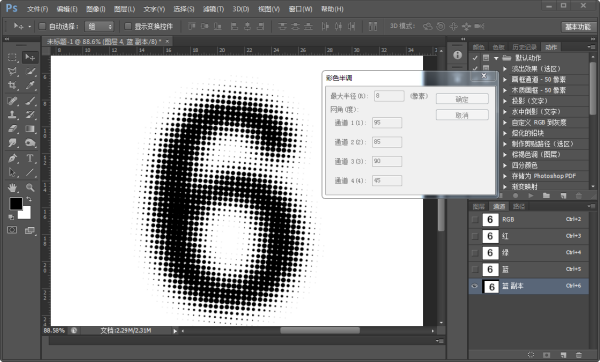Select the History Brush tool
Viewport: 600px width, 362px height.
coord(30,115)
